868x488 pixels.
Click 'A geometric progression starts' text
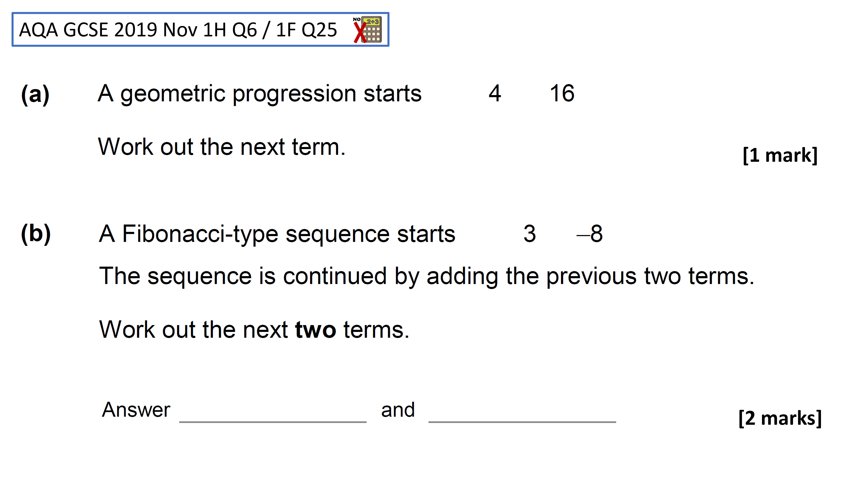click(x=259, y=94)
